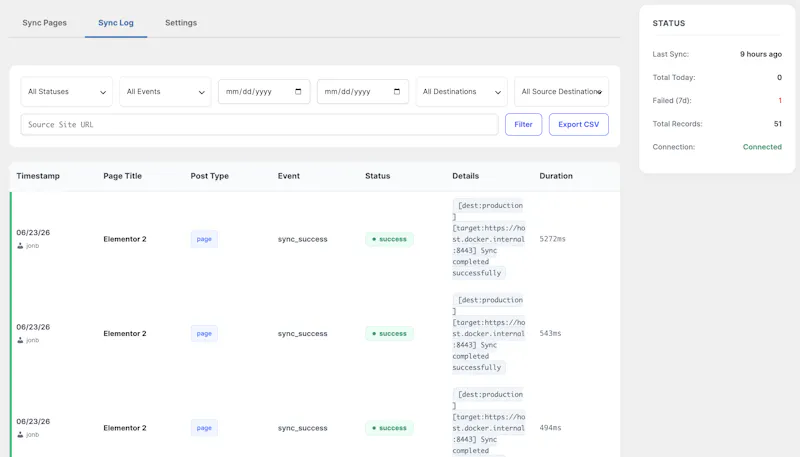Screen dimensions: 800x457
Task: Open the Settings tab
Action: click(x=181, y=23)
